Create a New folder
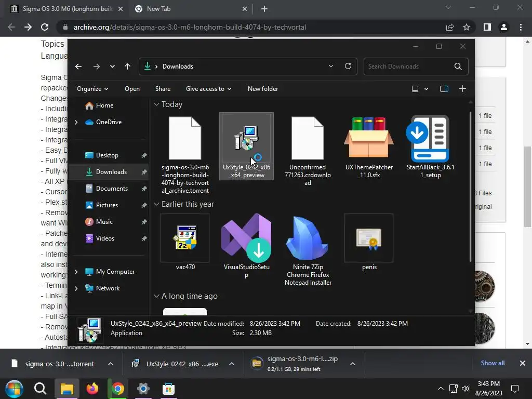This screenshot has height=399, width=532. pyautogui.click(x=263, y=88)
